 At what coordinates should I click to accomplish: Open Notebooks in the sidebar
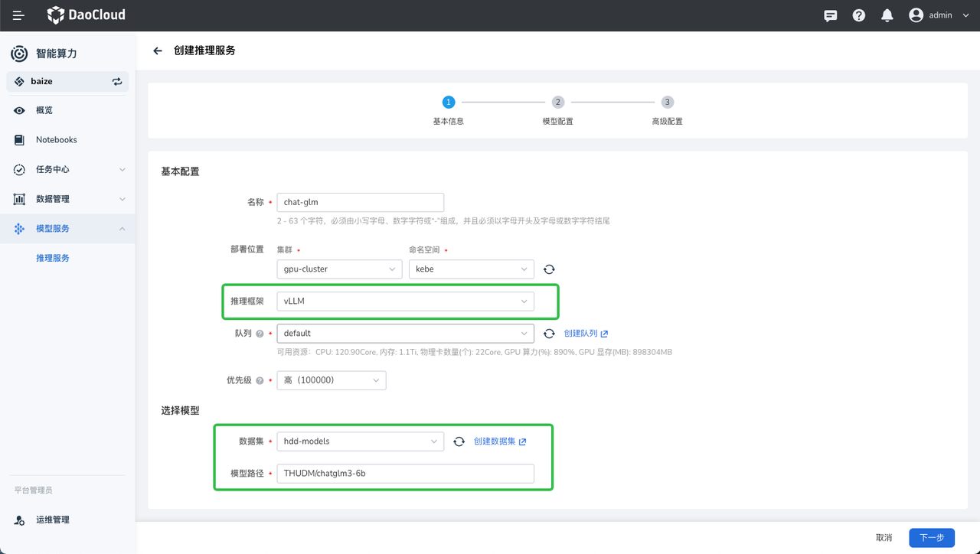57,140
